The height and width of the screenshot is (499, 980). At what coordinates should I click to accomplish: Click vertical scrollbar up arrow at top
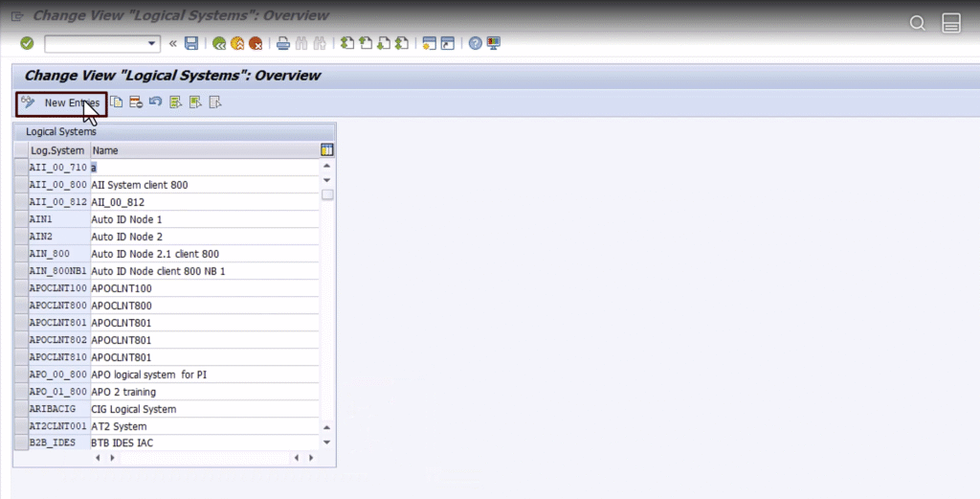(327, 166)
